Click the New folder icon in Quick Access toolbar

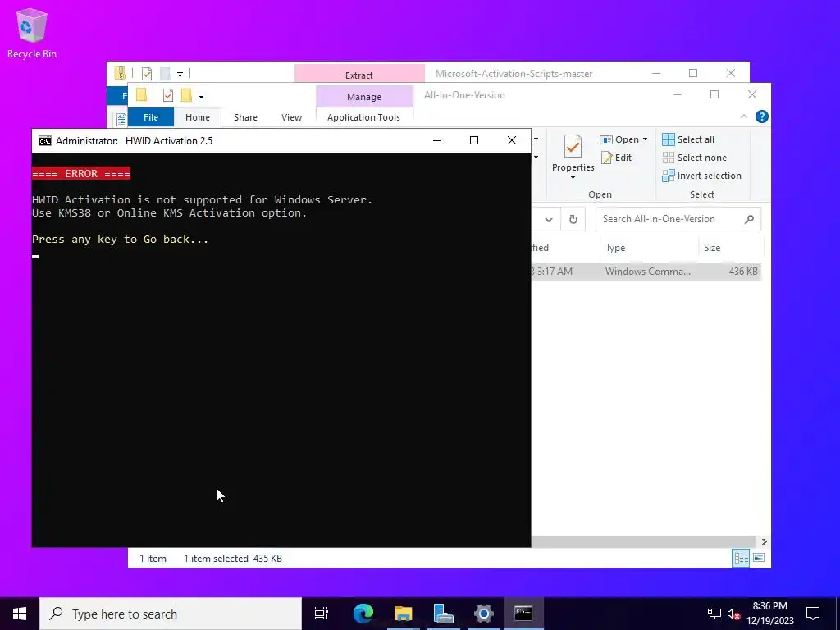pos(186,95)
